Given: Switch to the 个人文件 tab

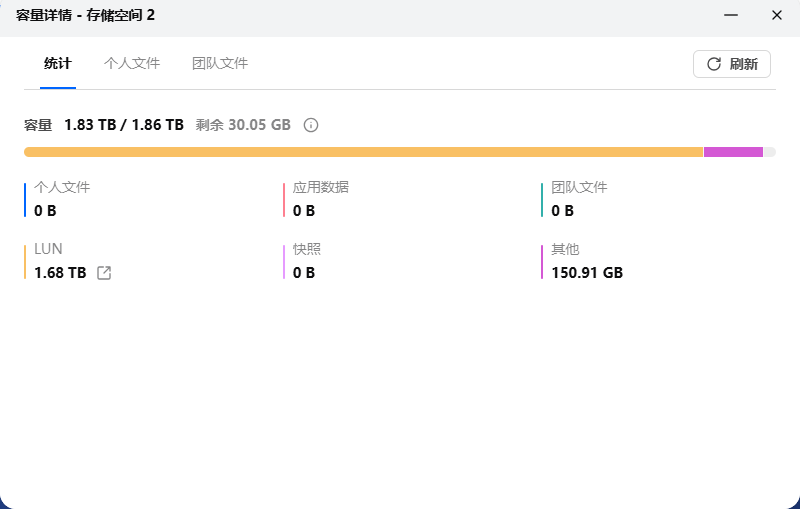Looking at the screenshot, I should point(132,63).
